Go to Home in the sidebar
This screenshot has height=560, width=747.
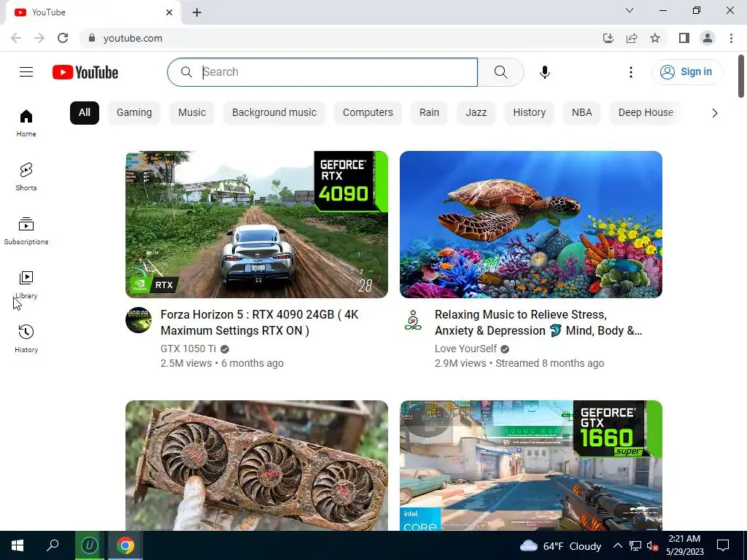[26, 123]
